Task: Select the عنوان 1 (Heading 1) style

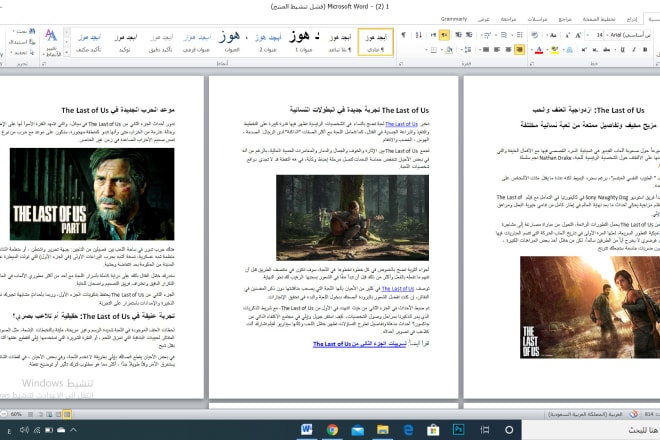Action: click(303, 42)
